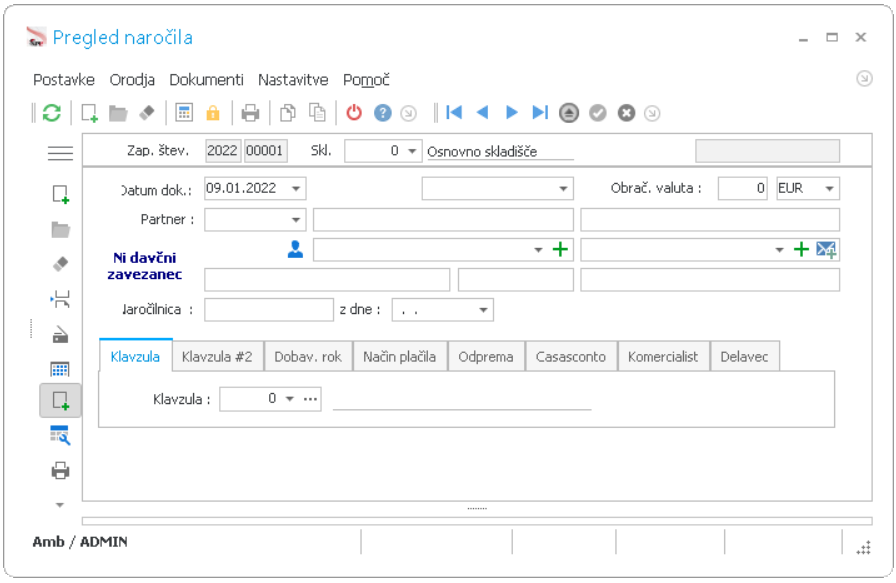896x583 pixels.
Task: Go to previous record arrow
Action: pos(482,113)
